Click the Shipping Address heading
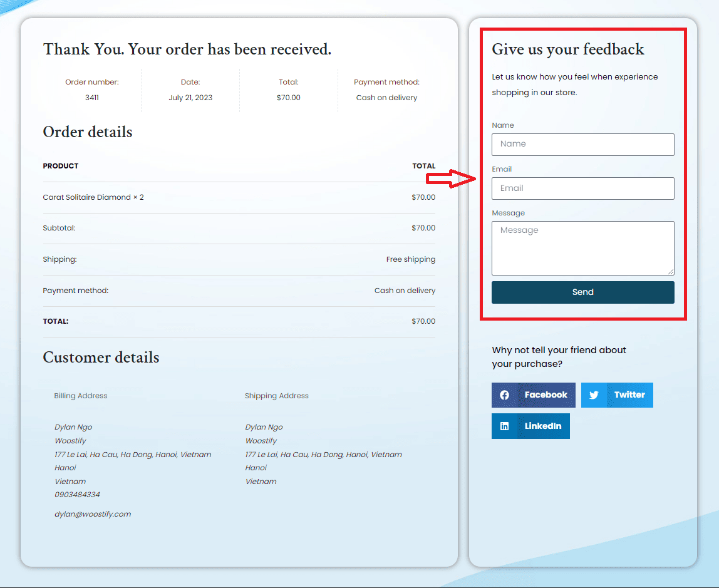Screen dimensions: 719x588 coord(276,396)
